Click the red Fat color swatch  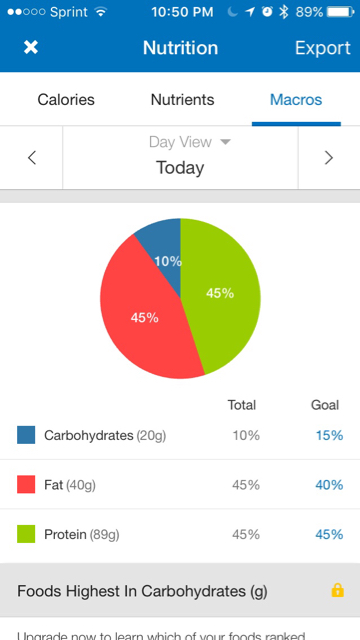(x=26, y=484)
